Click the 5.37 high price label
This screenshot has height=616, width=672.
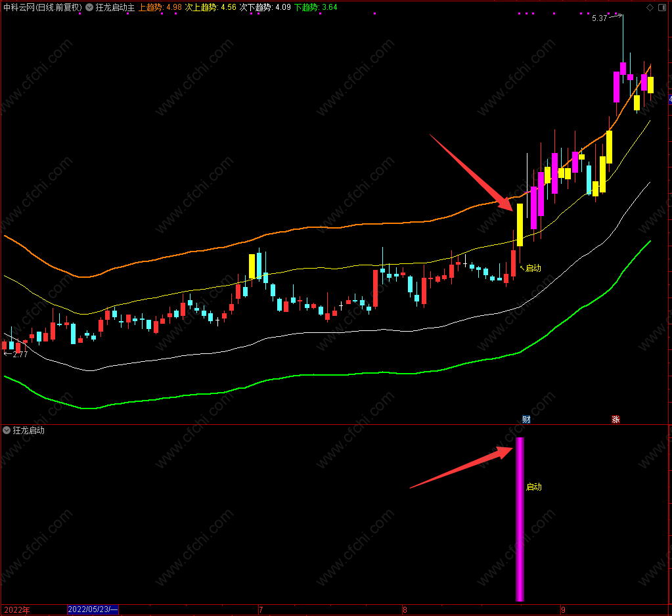tap(599, 18)
